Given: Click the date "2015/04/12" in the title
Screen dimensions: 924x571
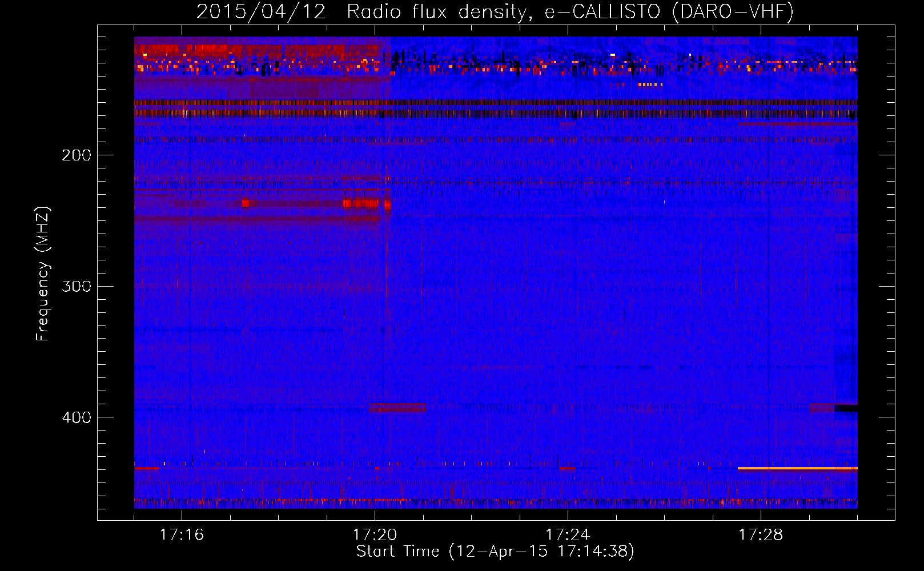Looking at the screenshot, I should click(x=261, y=11).
